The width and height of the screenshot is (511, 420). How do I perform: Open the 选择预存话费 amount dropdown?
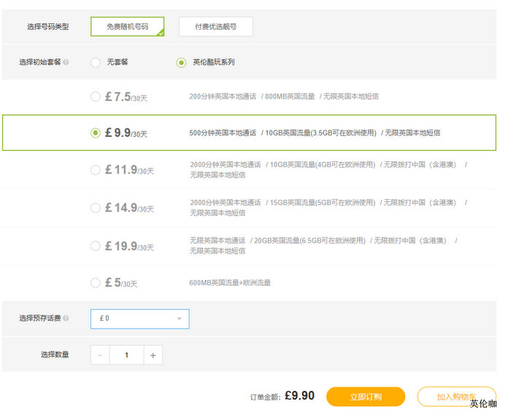[139, 319]
